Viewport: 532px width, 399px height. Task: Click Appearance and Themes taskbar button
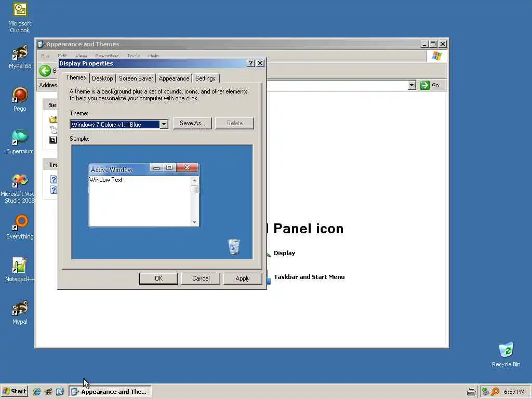pos(110,392)
